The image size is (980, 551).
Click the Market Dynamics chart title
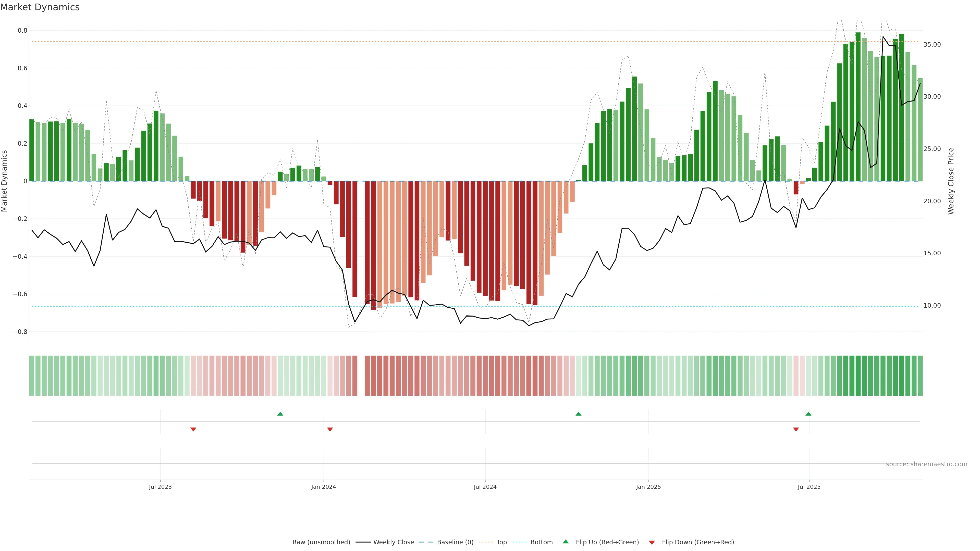point(40,7)
